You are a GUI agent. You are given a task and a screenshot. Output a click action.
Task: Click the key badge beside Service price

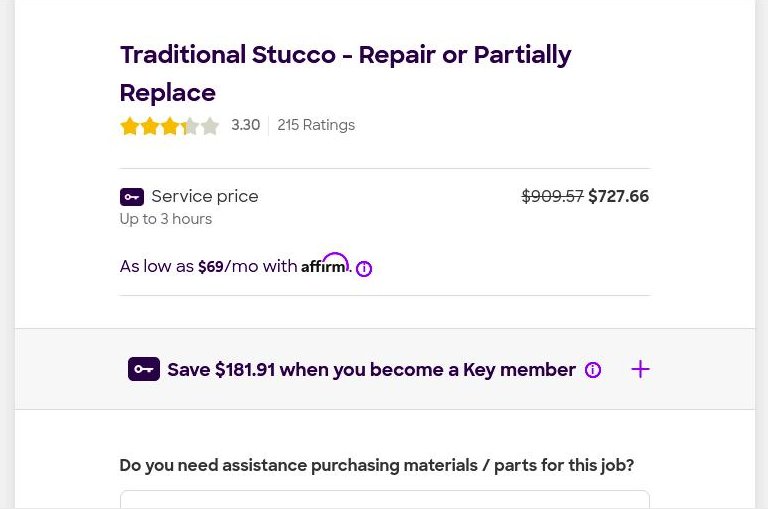[x=132, y=197]
